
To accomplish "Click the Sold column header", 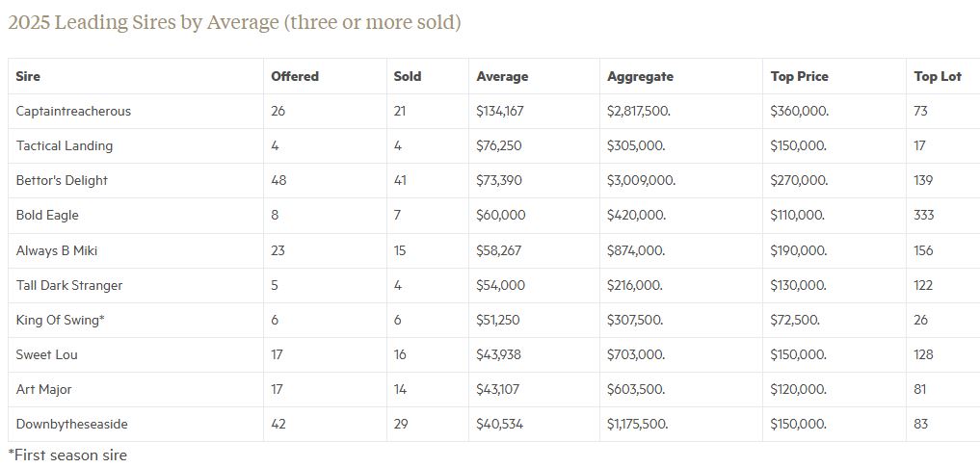I will [408, 76].
